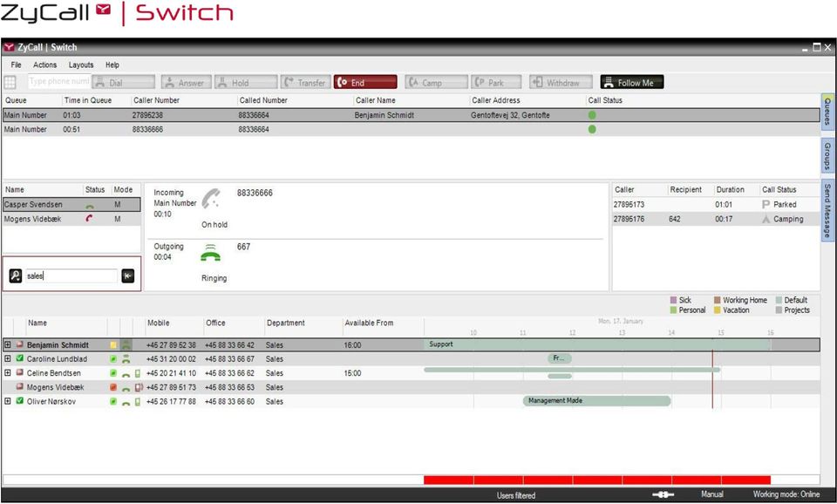
Task: Sort by Available From column header
Action: click(369, 323)
